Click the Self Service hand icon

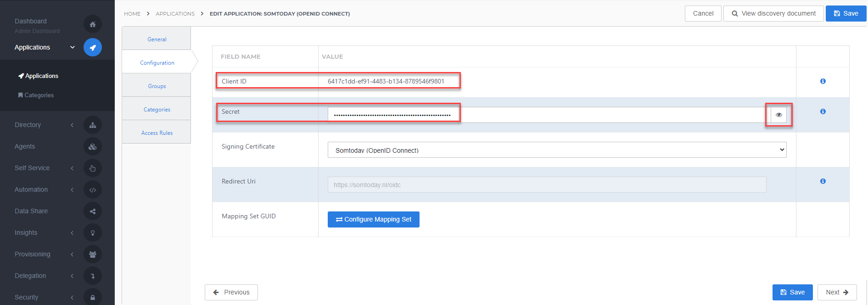click(93, 168)
